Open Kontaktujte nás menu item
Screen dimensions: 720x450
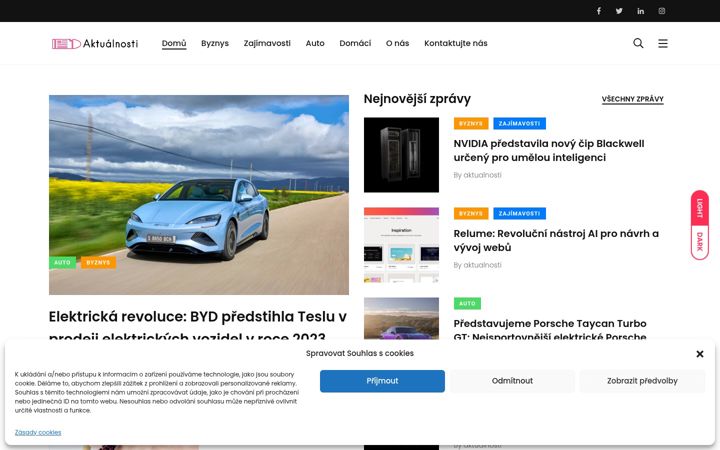456,43
